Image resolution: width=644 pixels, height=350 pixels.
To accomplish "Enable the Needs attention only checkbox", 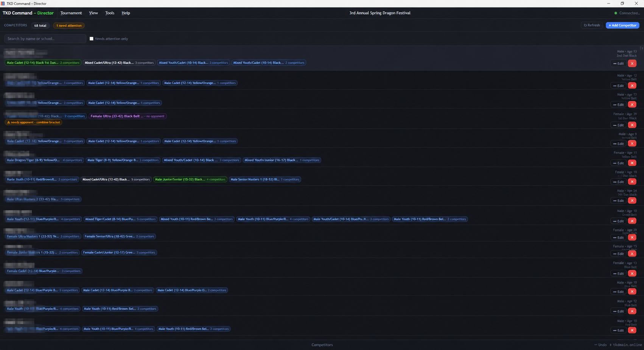I will [x=91, y=39].
